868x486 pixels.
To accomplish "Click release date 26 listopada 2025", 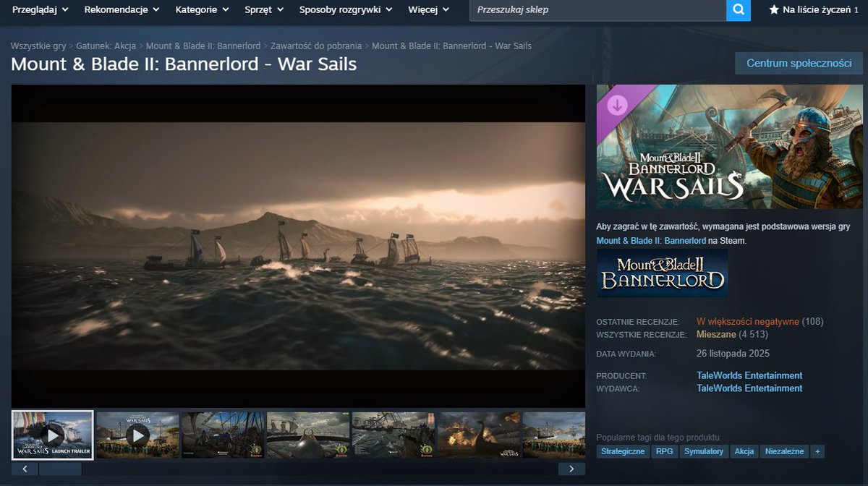I will pyautogui.click(x=733, y=354).
